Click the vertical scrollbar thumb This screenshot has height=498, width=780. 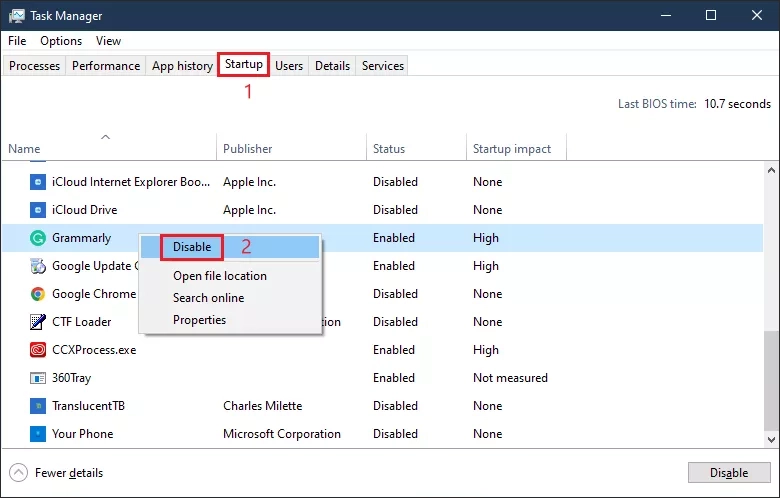pos(771,381)
